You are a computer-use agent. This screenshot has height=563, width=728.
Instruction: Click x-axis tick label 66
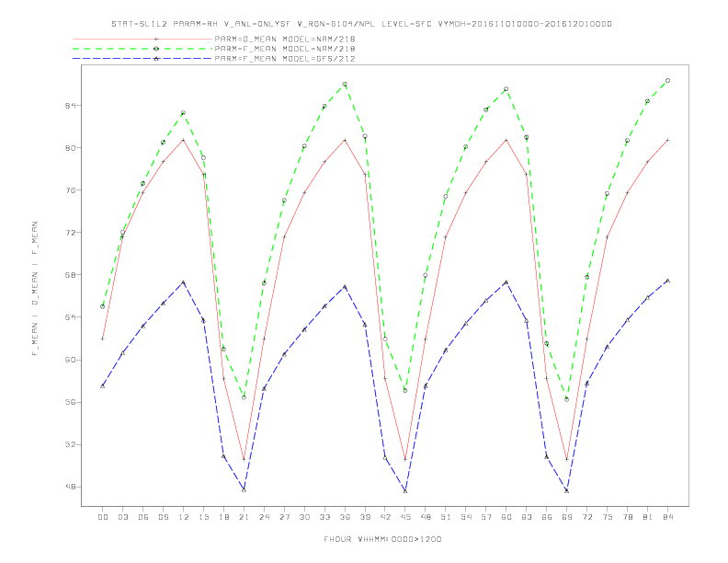(x=547, y=517)
